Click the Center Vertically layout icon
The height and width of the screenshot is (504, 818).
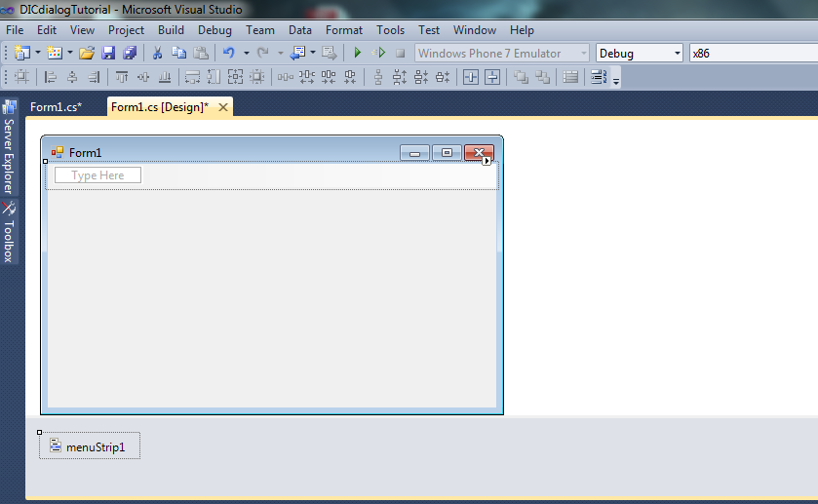[492, 77]
